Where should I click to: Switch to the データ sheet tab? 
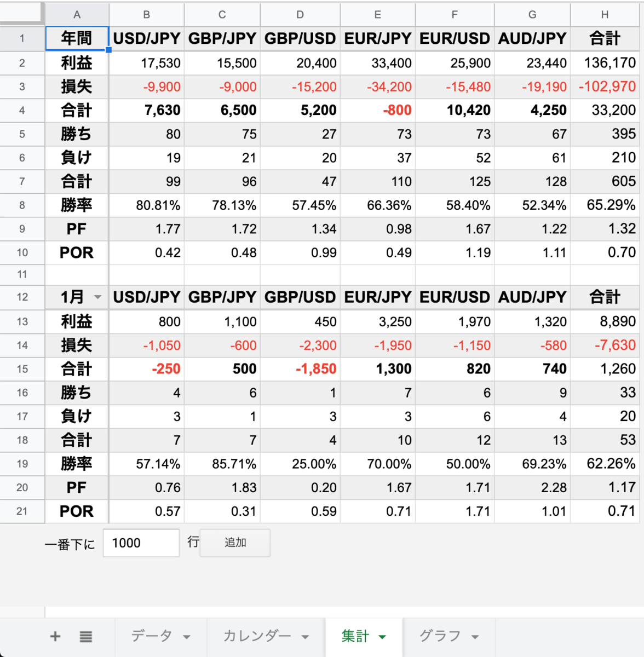[x=161, y=636]
